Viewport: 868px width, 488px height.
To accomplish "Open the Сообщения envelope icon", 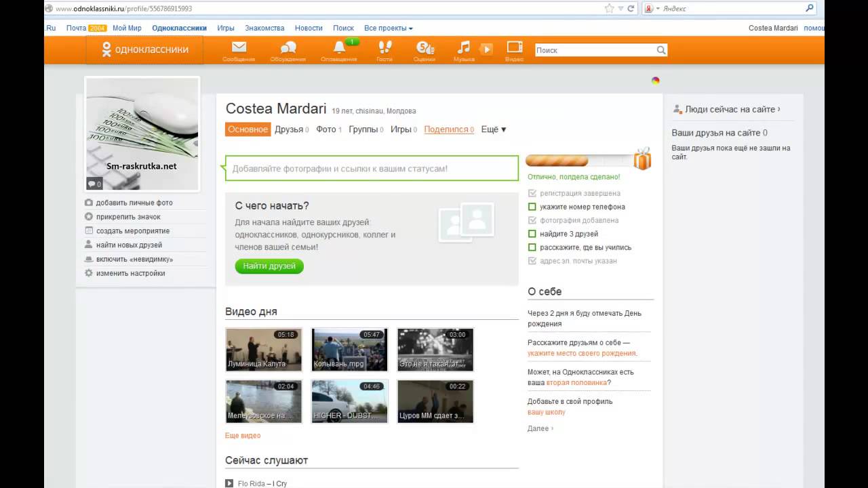I will coord(239,47).
